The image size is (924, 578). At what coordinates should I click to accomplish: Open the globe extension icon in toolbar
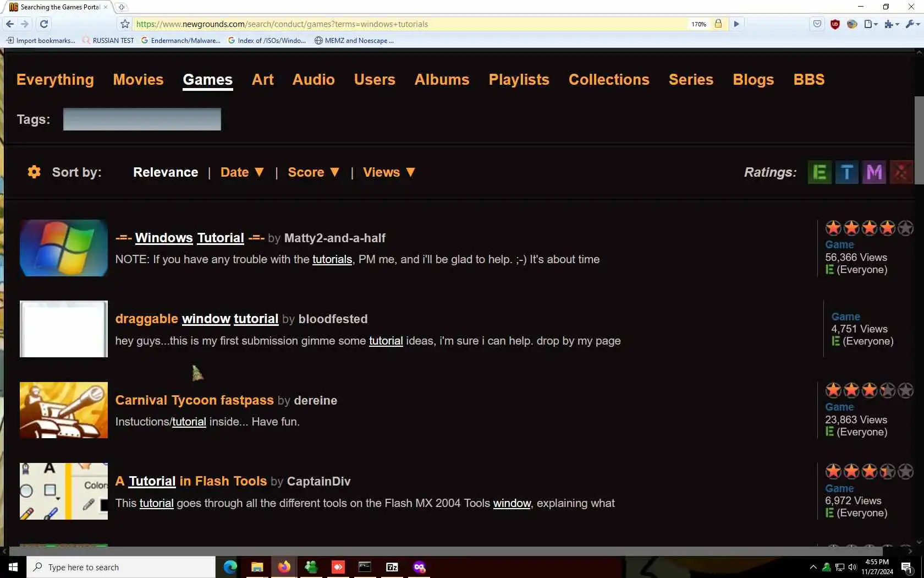point(852,24)
